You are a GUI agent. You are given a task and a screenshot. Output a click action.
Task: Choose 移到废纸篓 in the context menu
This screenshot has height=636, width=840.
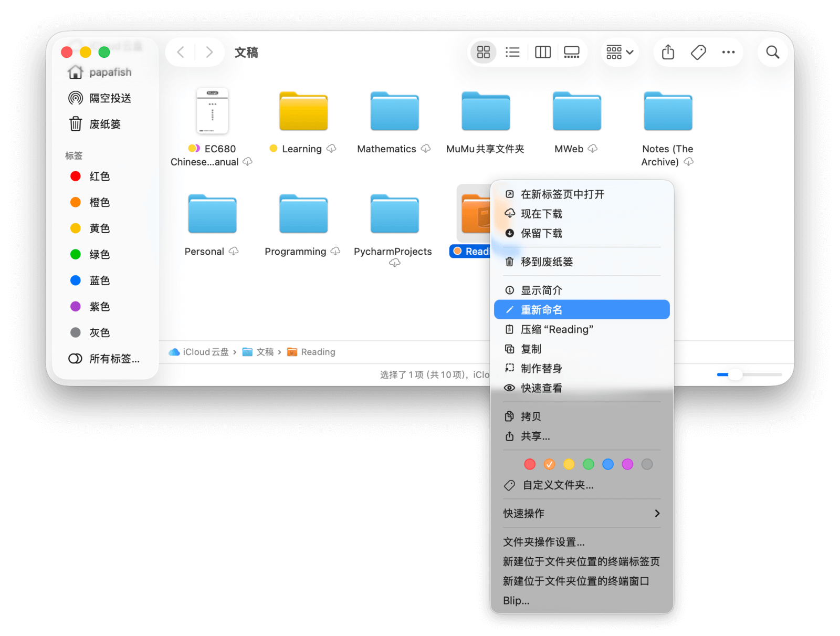(546, 262)
